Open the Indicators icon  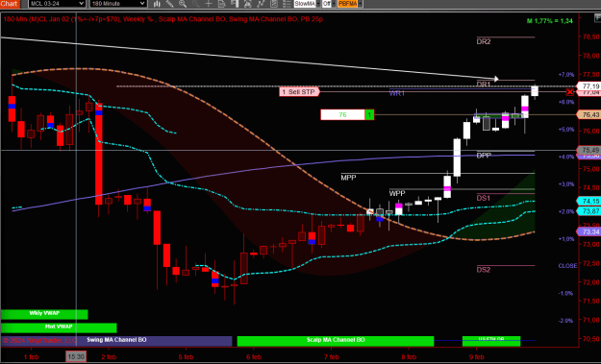pyautogui.click(x=261, y=4)
